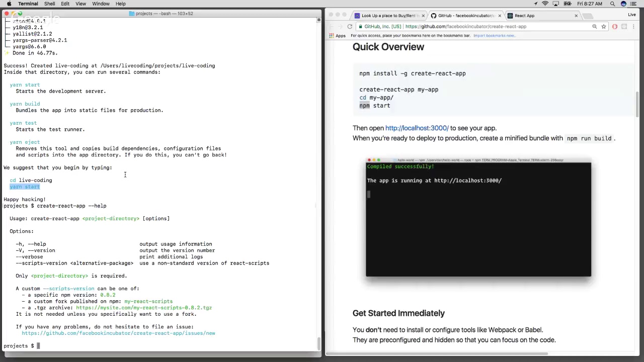Click the create-react-app issues URL in terminal
The width and height of the screenshot is (644, 362).
coord(118,333)
